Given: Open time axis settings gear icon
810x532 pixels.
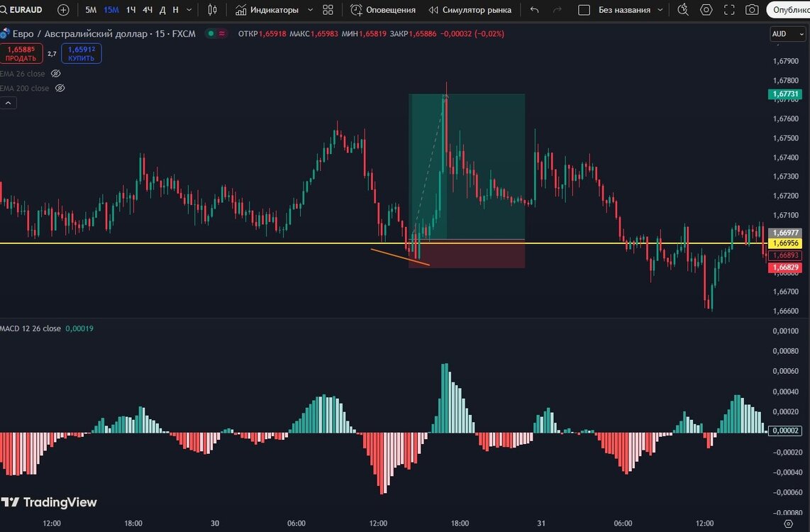Looking at the screenshot, I should [x=788, y=523].
